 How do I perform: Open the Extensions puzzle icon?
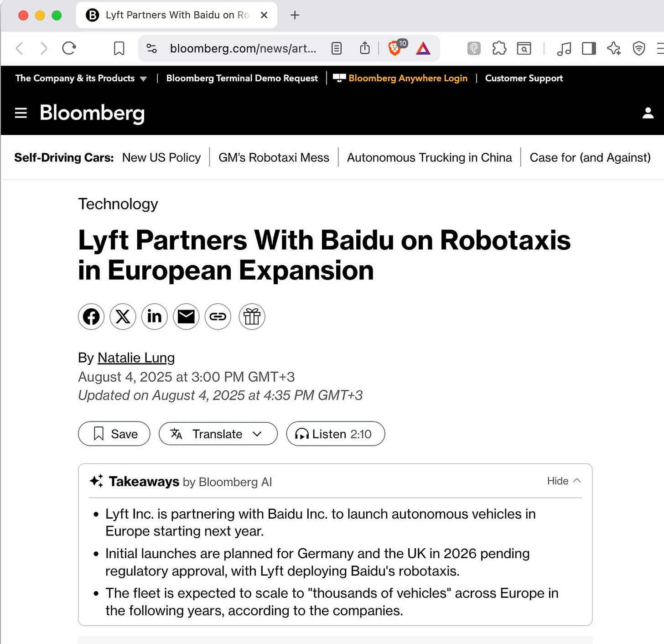click(x=499, y=48)
